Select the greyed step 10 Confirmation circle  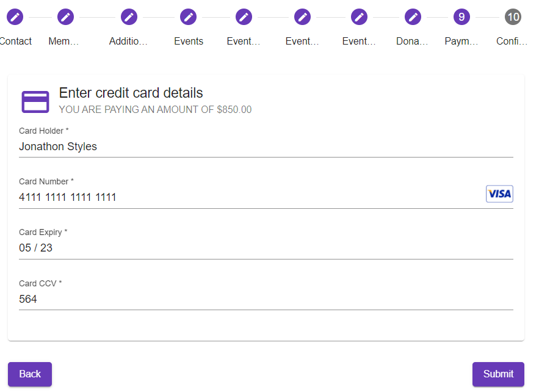[x=513, y=16]
